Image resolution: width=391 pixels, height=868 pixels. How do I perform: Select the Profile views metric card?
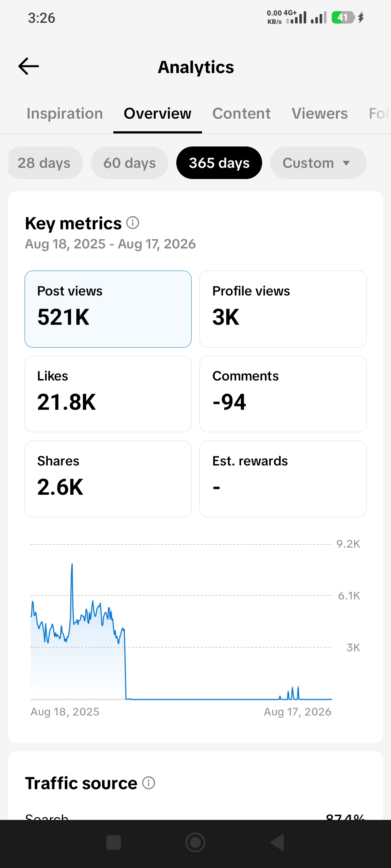click(283, 309)
